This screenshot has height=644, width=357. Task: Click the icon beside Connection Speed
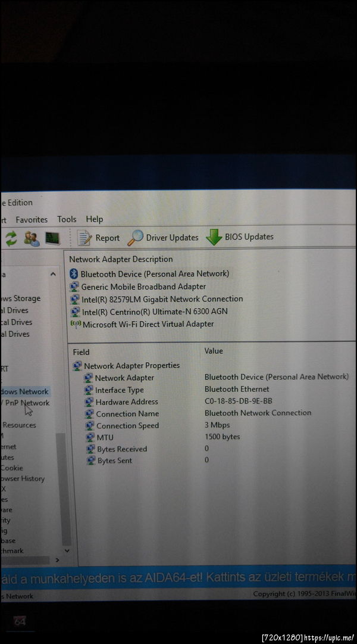(x=90, y=426)
